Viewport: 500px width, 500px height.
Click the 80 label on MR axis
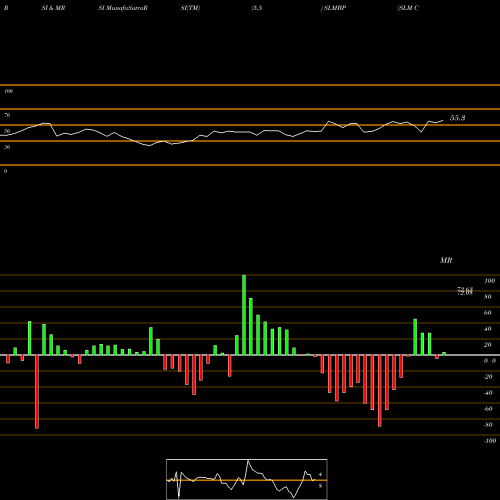click(x=488, y=297)
